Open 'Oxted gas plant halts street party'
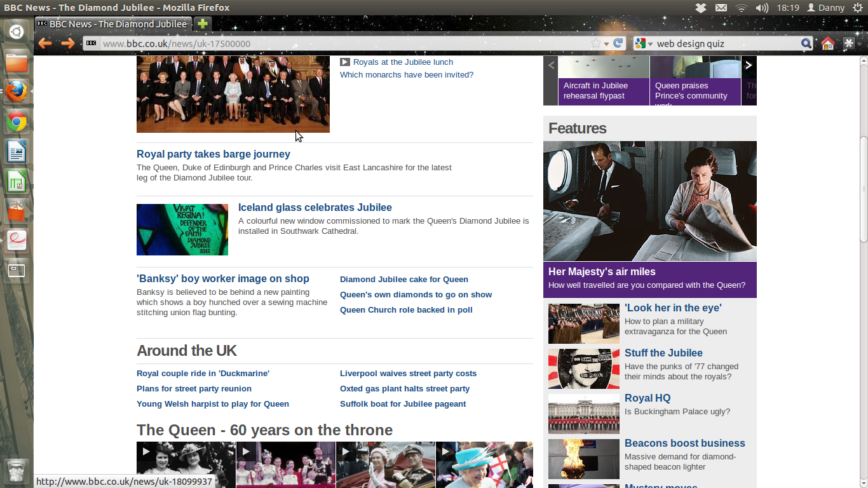The width and height of the screenshot is (868, 488). (405, 388)
